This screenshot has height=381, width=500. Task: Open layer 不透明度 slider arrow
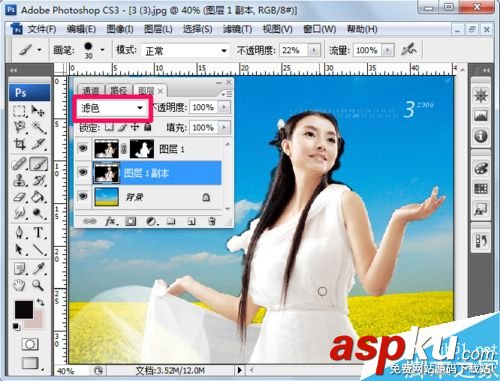pos(224,107)
